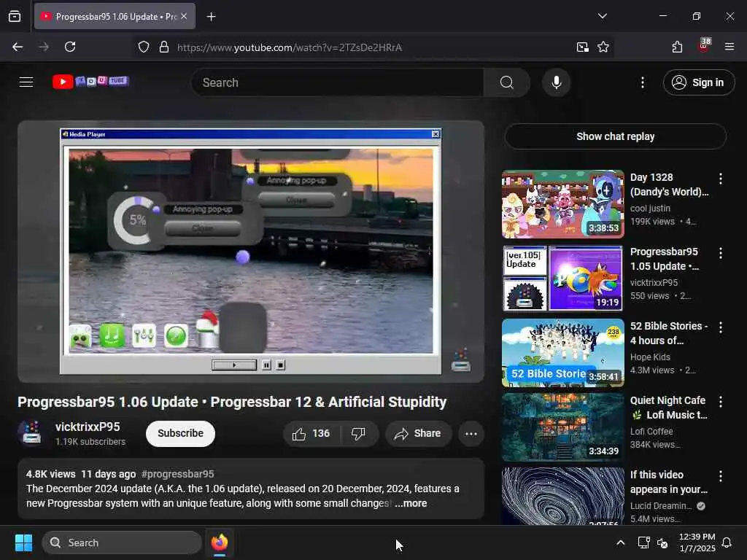Click Sign in button

pyautogui.click(x=699, y=82)
